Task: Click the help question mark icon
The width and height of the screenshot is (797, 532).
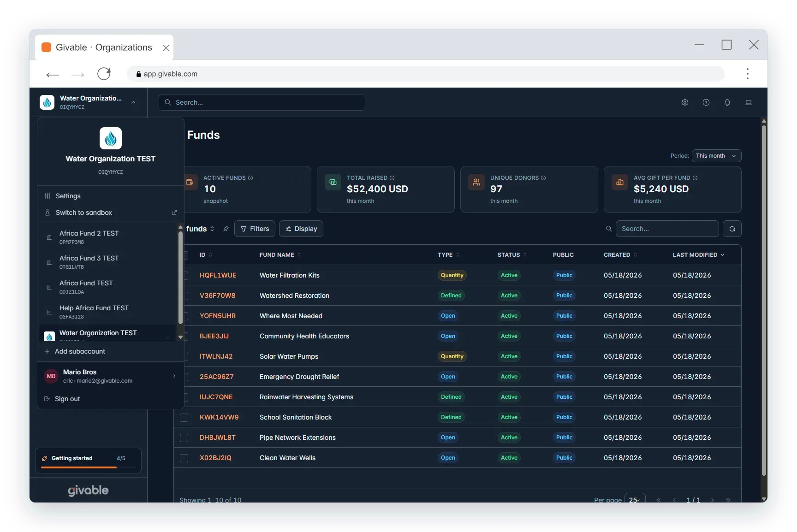Action: coord(706,102)
